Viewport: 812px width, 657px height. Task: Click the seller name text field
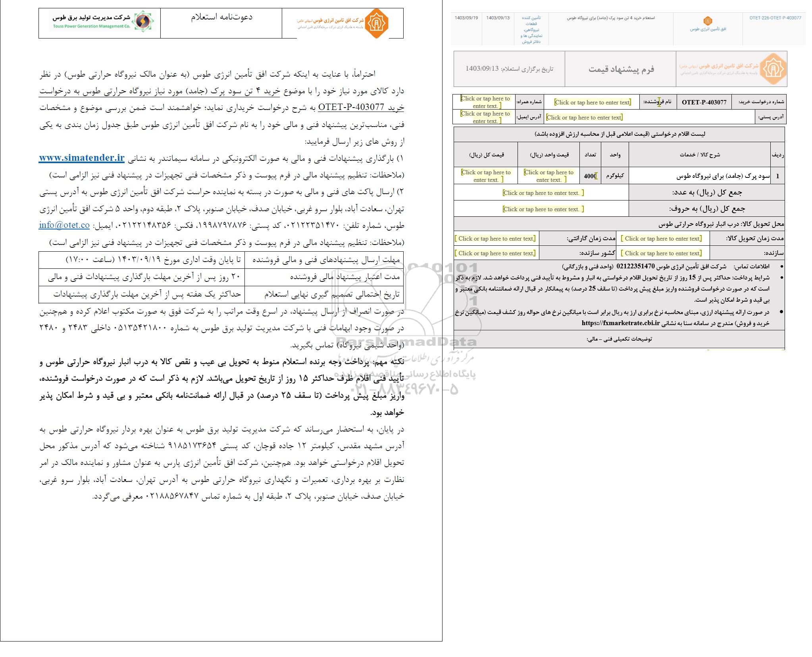[592, 102]
